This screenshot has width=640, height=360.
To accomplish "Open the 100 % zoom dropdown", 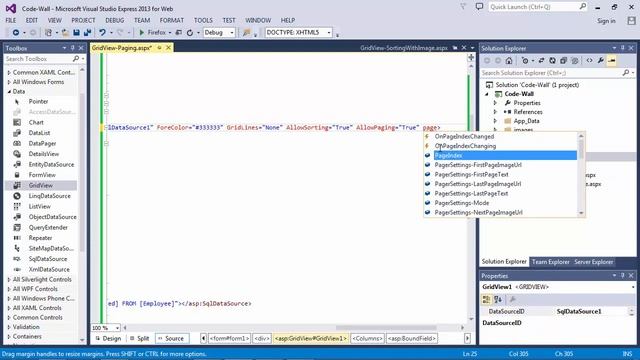I will 117,328.
